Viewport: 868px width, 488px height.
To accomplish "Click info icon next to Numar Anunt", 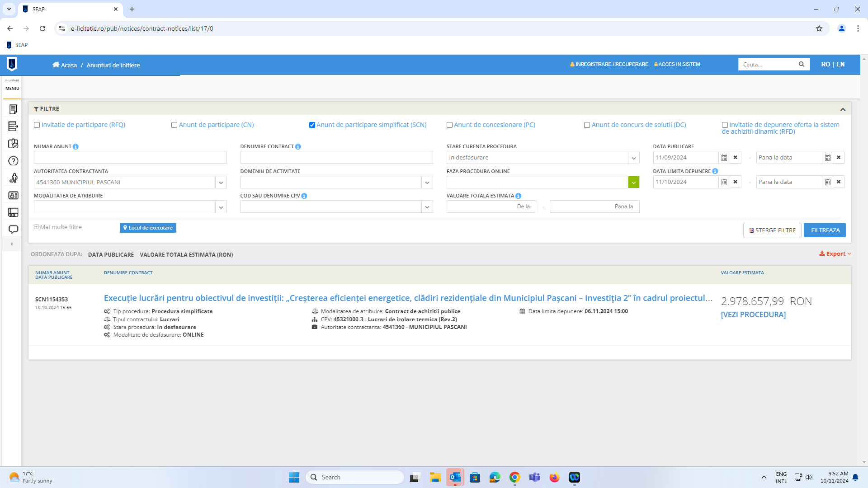I will click(x=75, y=147).
